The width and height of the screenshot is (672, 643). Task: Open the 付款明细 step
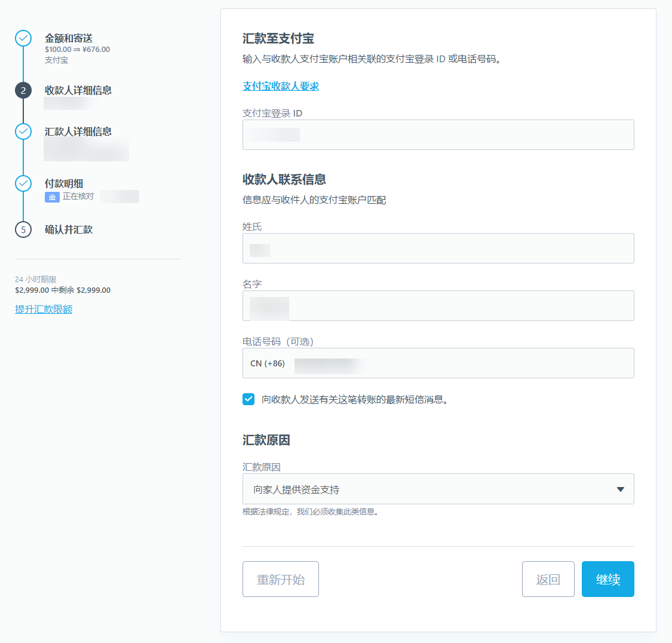64,183
